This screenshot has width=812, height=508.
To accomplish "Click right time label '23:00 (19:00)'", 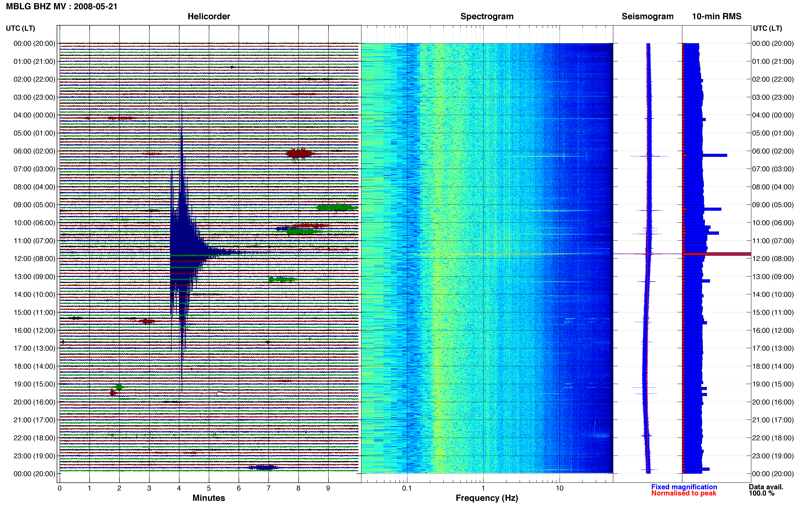I will (x=773, y=456).
